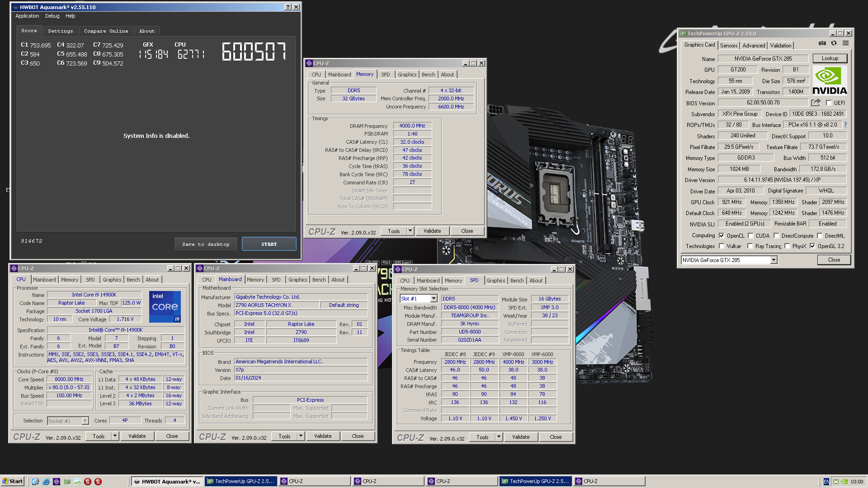Open Bench tab in CPU-Z Memory window

click(x=428, y=75)
